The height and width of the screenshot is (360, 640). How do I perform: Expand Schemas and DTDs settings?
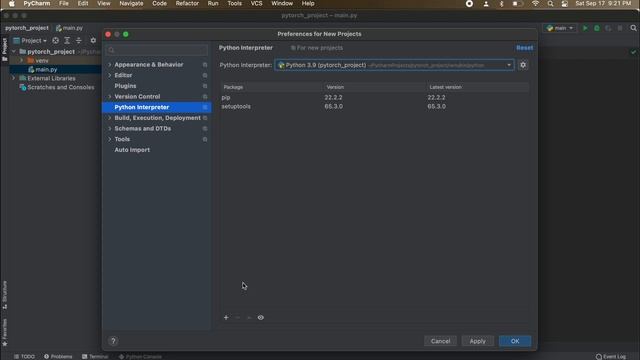tap(109, 128)
